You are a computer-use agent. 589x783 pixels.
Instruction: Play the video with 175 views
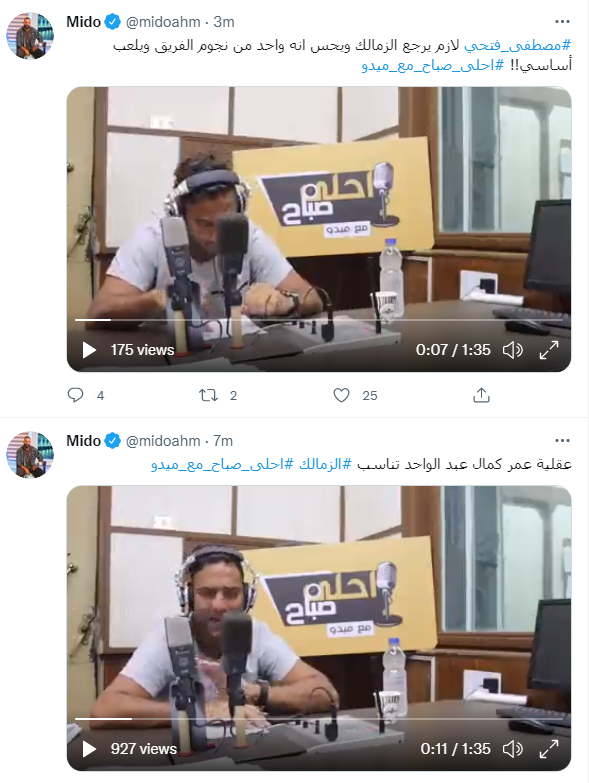point(89,350)
